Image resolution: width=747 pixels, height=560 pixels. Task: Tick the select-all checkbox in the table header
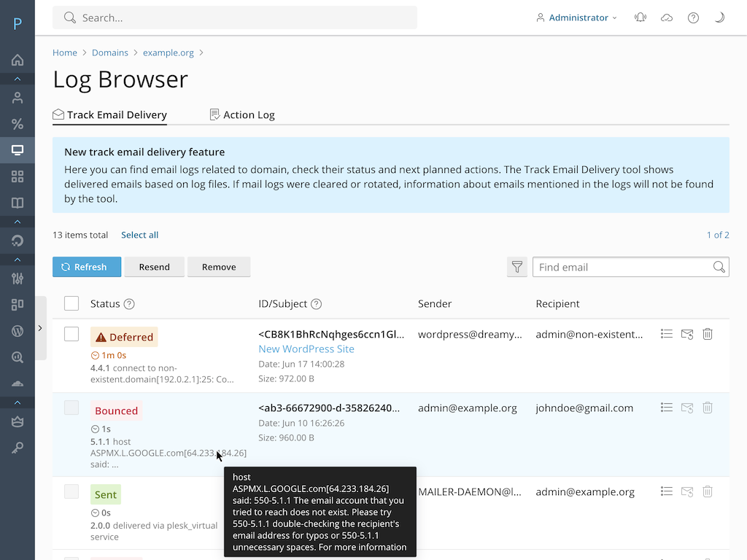[x=71, y=303]
